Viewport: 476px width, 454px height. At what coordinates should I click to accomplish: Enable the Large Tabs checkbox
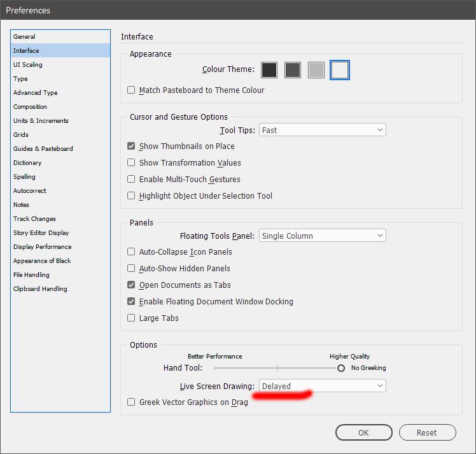coord(131,318)
